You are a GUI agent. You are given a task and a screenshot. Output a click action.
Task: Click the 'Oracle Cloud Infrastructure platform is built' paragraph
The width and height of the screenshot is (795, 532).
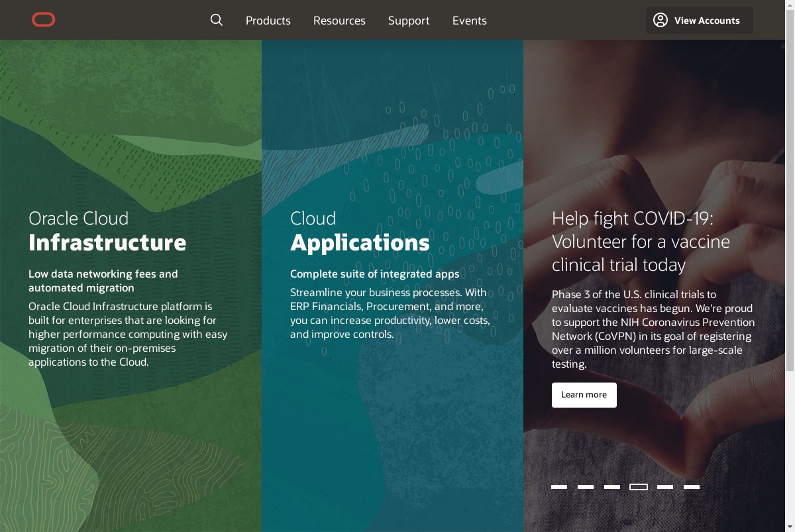pos(128,334)
